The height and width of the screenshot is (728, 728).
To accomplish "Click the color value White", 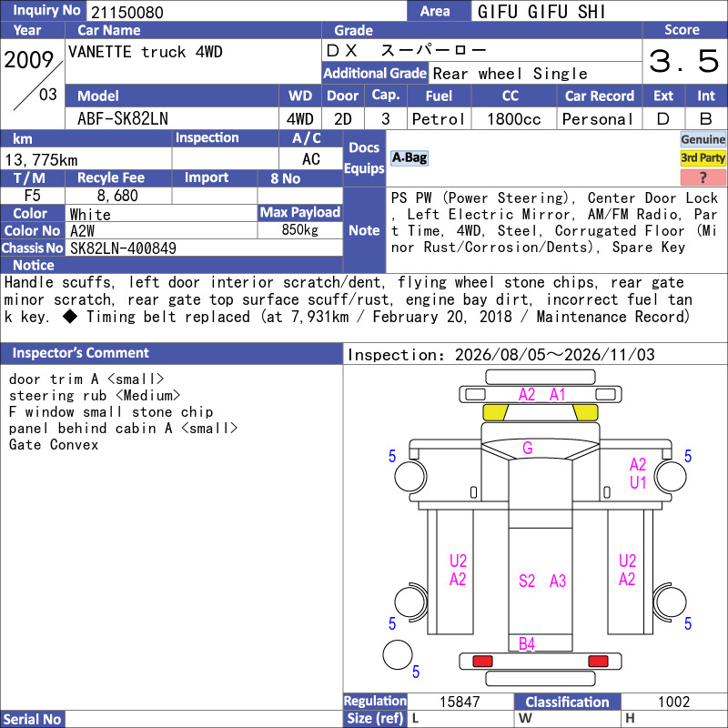I will click(90, 215).
